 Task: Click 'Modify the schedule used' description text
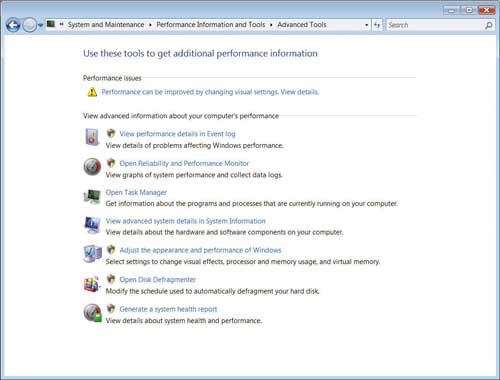pyautogui.click(x=213, y=291)
